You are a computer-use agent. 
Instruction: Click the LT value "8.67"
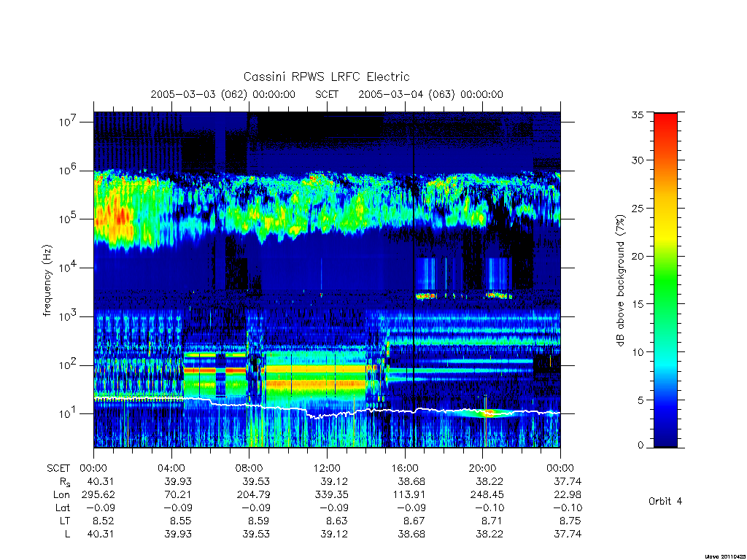pos(414,521)
